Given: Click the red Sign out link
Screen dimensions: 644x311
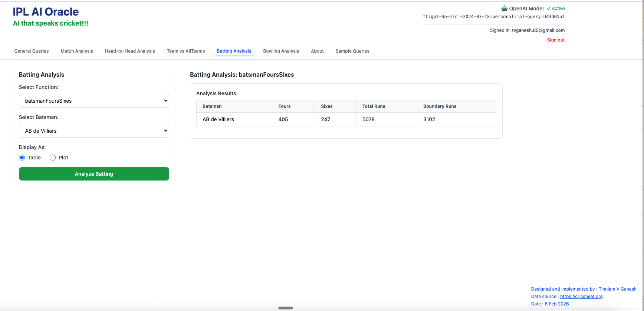Looking at the screenshot, I should [x=556, y=40].
